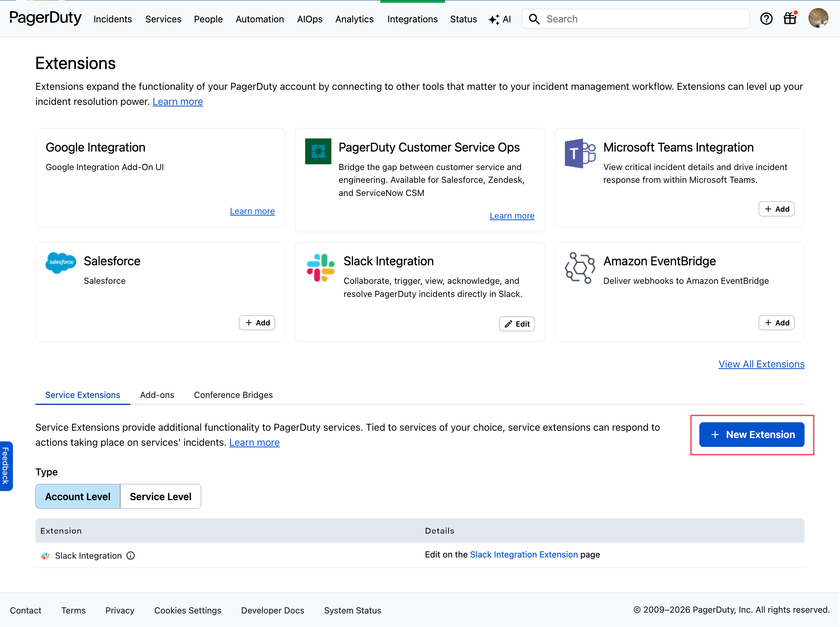This screenshot has width=840, height=627.
Task: Open the Analytics menu
Action: (354, 19)
